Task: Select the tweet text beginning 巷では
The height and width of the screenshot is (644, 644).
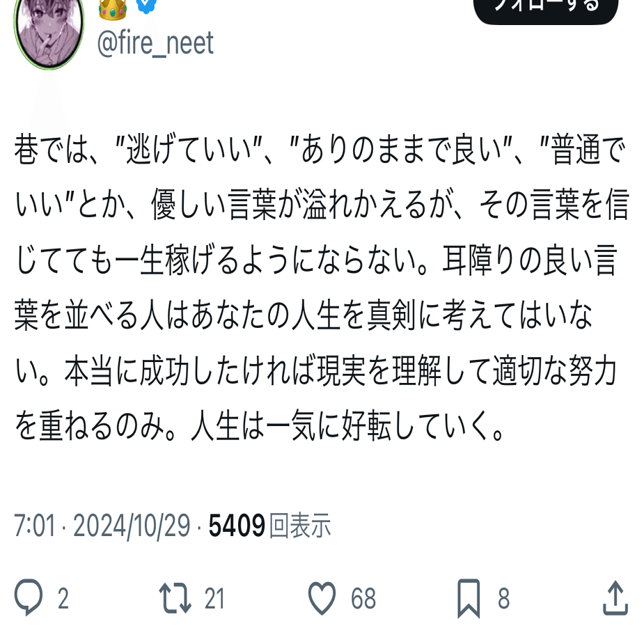Action: click(x=322, y=287)
